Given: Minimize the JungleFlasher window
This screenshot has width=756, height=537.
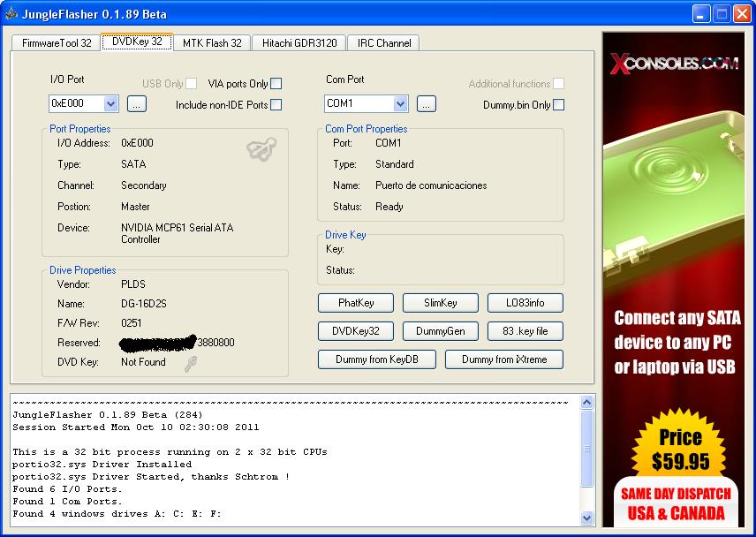Looking at the screenshot, I should click(x=701, y=14).
